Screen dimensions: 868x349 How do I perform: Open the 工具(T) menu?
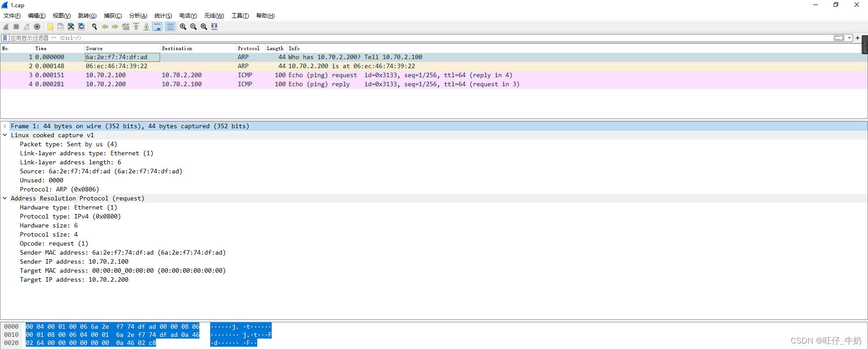(240, 16)
